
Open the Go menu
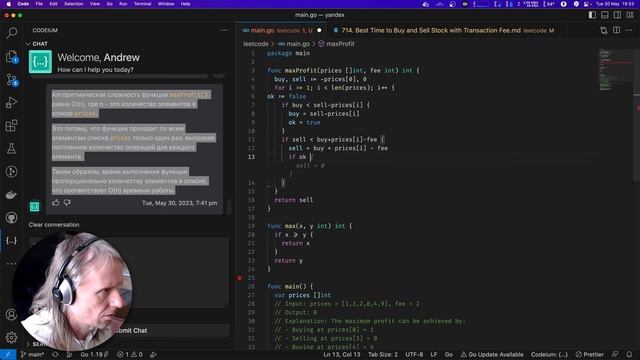[109, 4]
